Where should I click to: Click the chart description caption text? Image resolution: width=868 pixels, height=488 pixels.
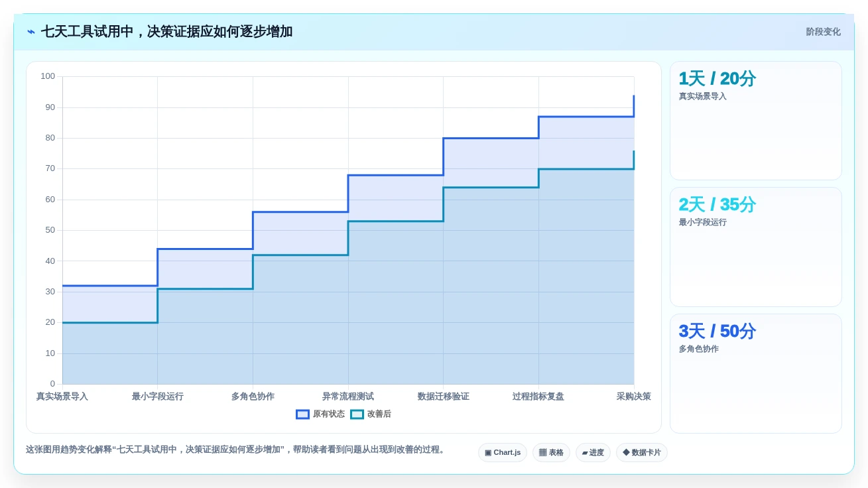[x=237, y=450]
